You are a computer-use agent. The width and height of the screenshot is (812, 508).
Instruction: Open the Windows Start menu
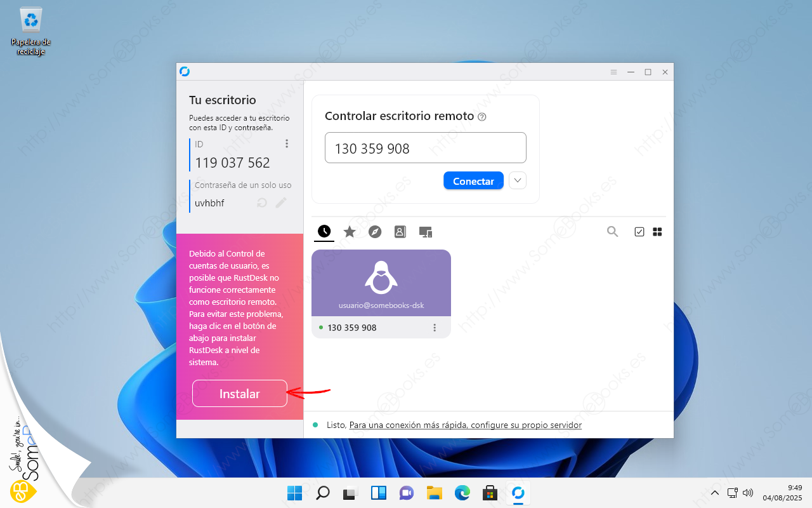(x=295, y=493)
